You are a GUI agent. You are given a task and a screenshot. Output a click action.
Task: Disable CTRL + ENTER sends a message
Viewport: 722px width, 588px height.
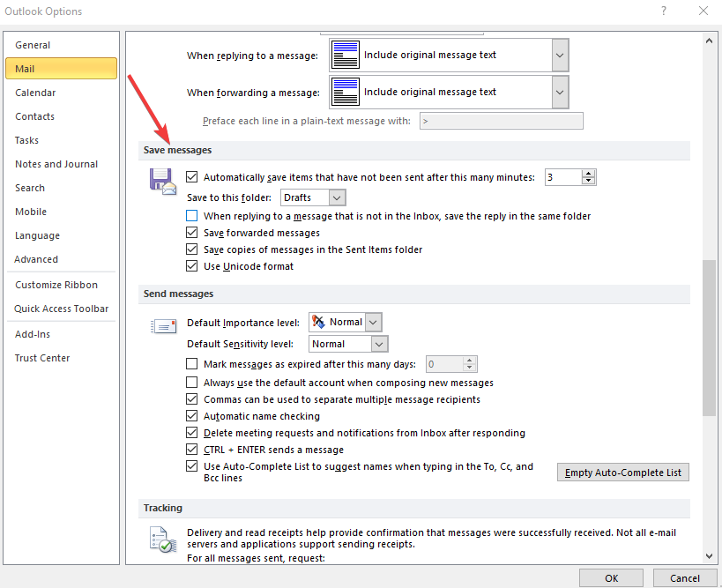tap(192, 450)
